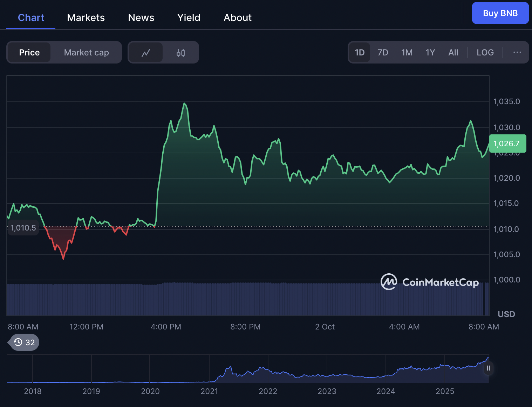The width and height of the screenshot is (532, 407).
Task: Toggle the LOG scale option
Action: tap(485, 53)
